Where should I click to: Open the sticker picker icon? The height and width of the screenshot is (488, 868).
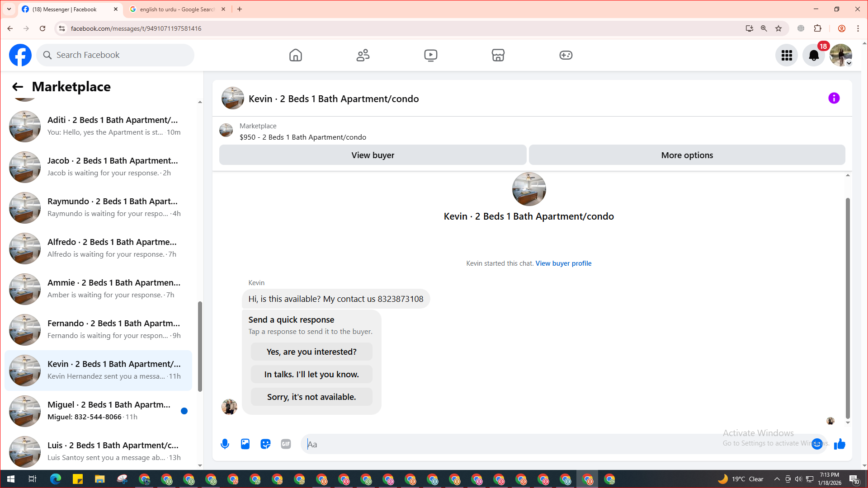click(x=265, y=444)
